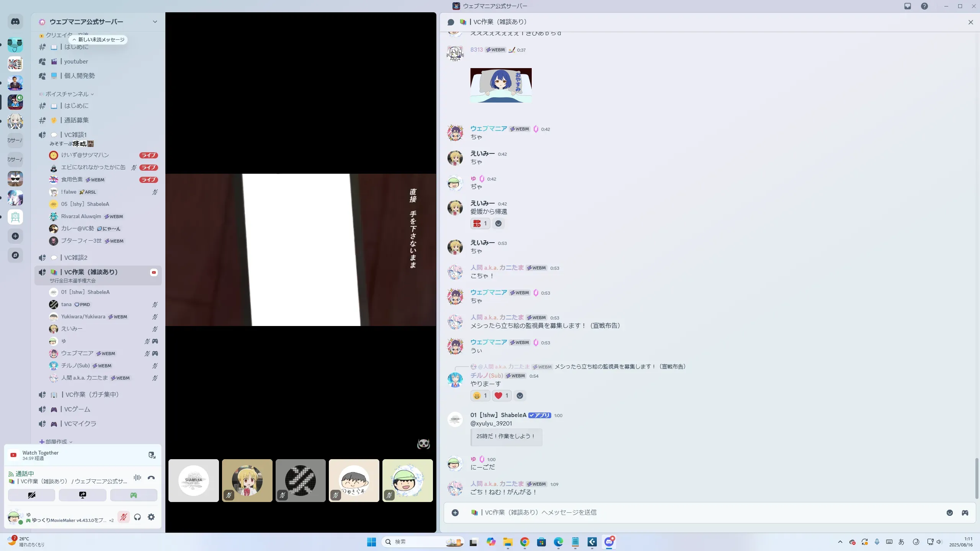The width and height of the screenshot is (980, 551).
Task: Click plus attach button in chat input
Action: point(455,513)
